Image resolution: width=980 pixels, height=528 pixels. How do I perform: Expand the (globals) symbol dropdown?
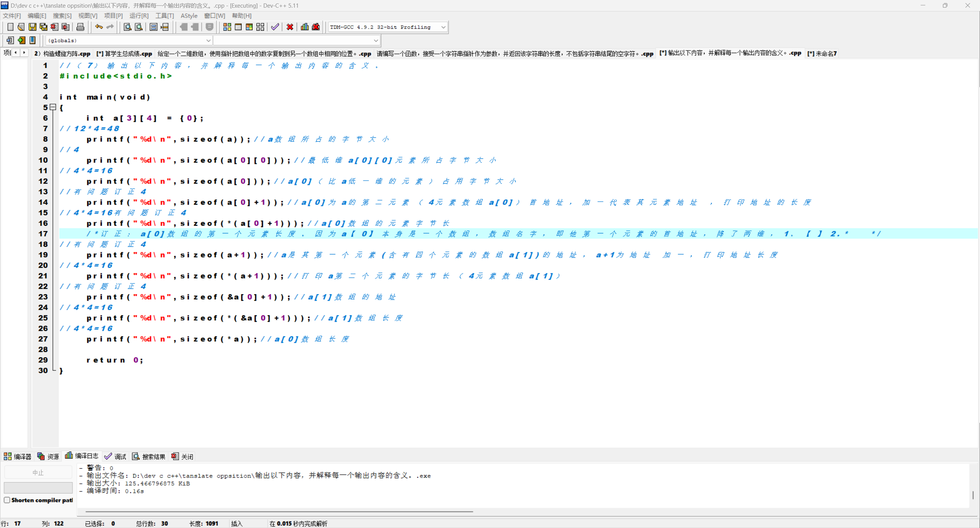coord(208,40)
